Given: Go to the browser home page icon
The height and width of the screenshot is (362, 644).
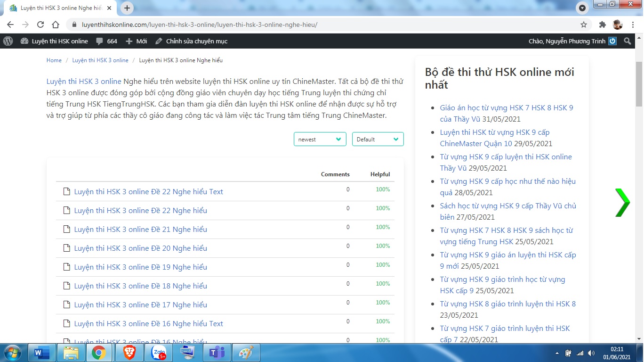Looking at the screenshot, I should click(x=56, y=25).
